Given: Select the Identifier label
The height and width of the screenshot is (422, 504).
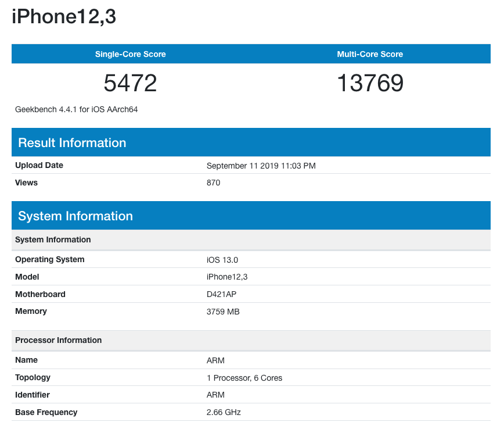Looking at the screenshot, I should [33, 395].
